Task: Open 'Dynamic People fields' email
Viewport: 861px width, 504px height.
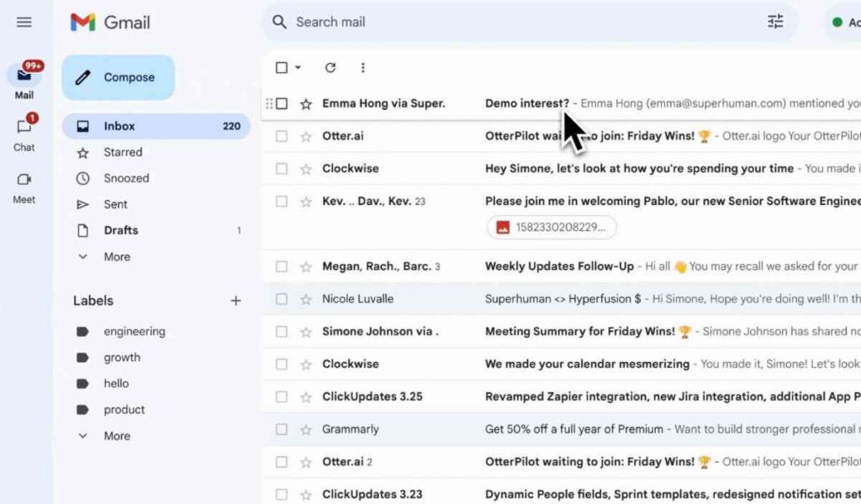Action: click(673, 494)
